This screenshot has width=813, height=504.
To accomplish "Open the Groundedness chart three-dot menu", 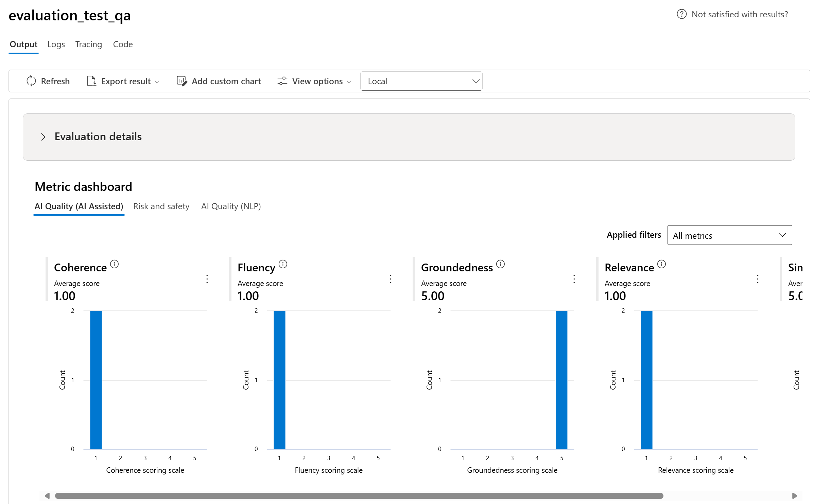I will [574, 279].
